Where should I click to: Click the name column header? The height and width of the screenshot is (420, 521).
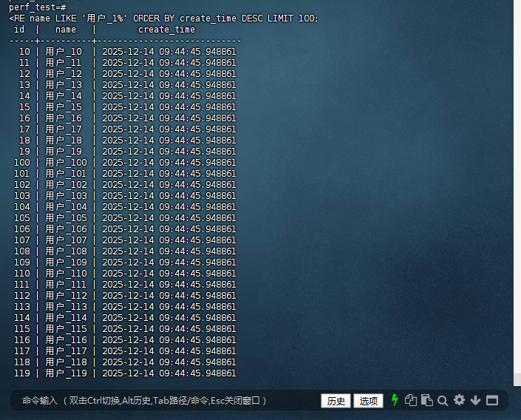tap(66, 30)
